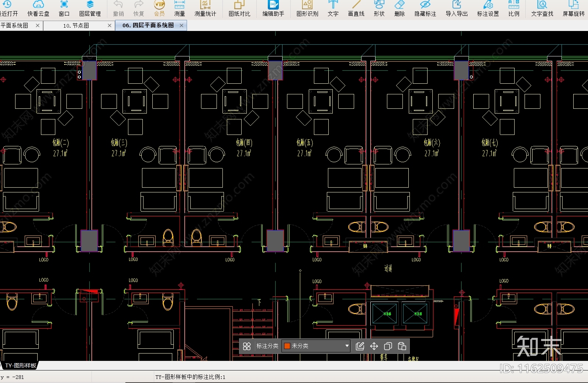Open the annotation category grid icon
The image size is (588, 383).
[x=247, y=346]
